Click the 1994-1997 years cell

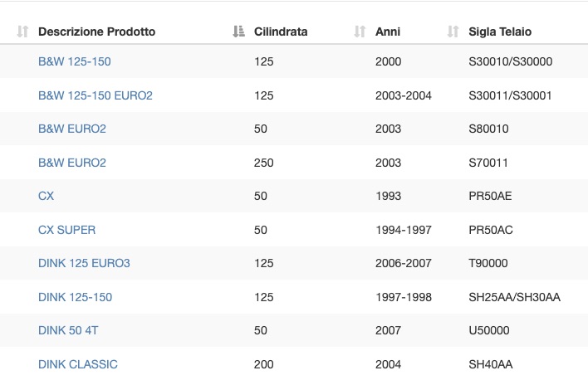click(404, 230)
